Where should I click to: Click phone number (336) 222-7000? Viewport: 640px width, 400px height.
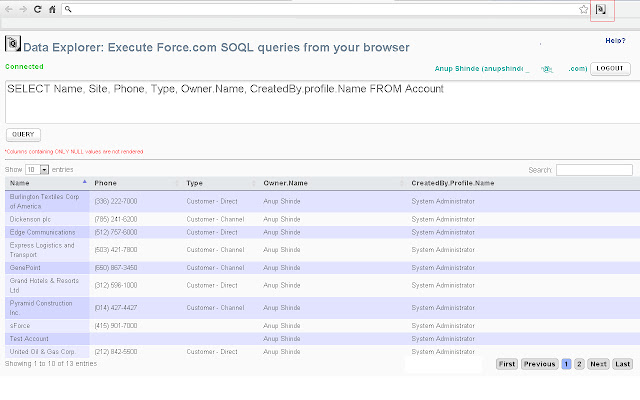tap(116, 201)
